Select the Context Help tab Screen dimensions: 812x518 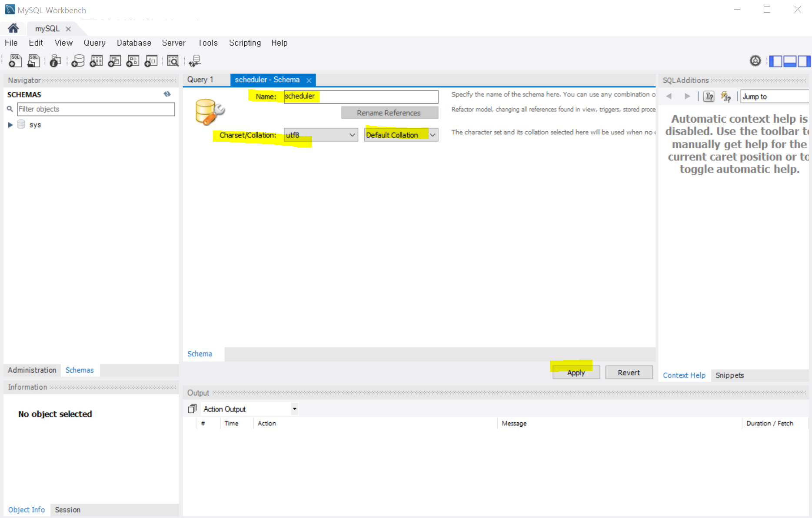684,375
